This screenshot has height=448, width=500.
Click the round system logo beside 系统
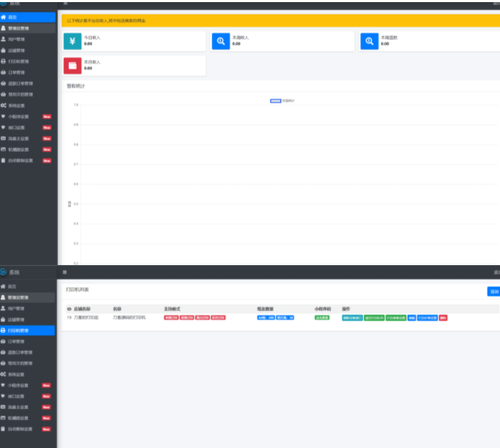[x=3, y=272]
